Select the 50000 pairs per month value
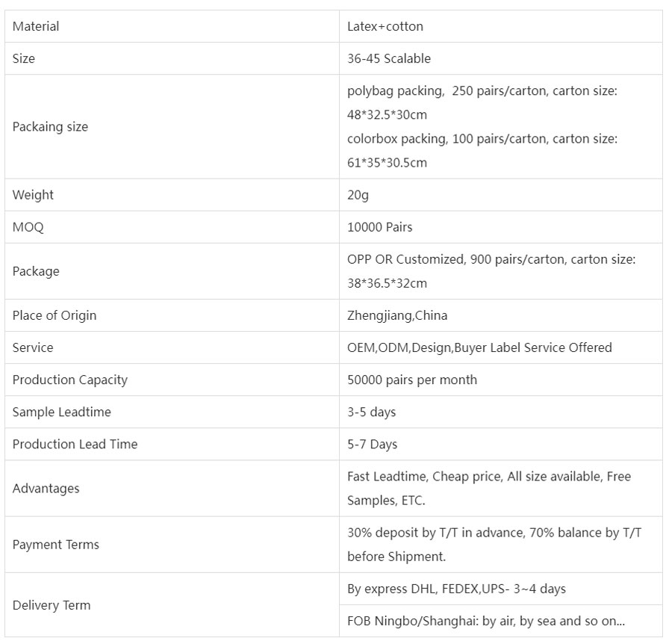Screen dimensions: 672x644 (412, 380)
